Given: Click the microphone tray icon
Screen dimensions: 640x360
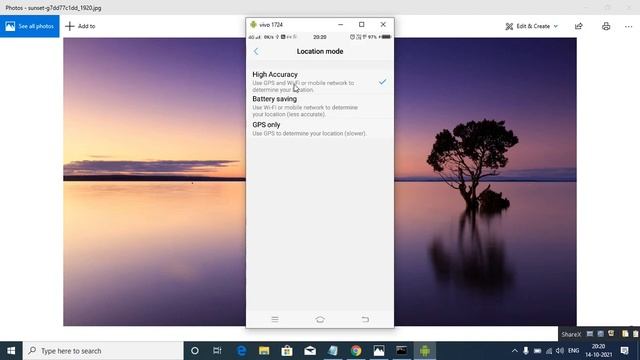Looking at the screenshot, I should click(526, 351).
